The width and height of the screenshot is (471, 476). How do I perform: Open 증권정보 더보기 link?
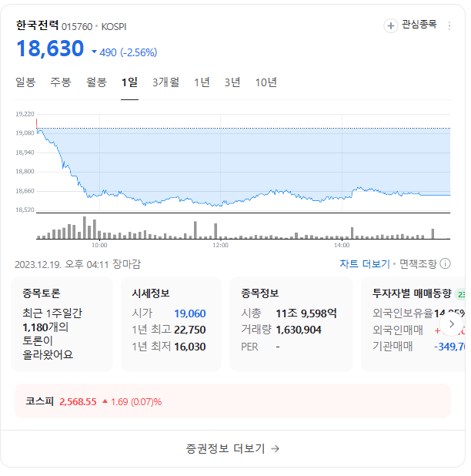click(232, 448)
